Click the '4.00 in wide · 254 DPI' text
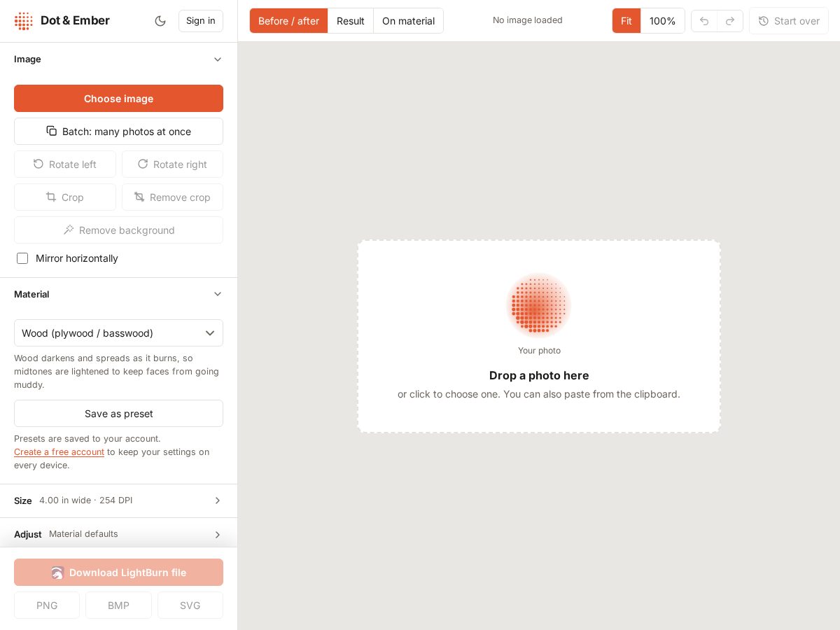This screenshot has width=840, height=630. 86,500
